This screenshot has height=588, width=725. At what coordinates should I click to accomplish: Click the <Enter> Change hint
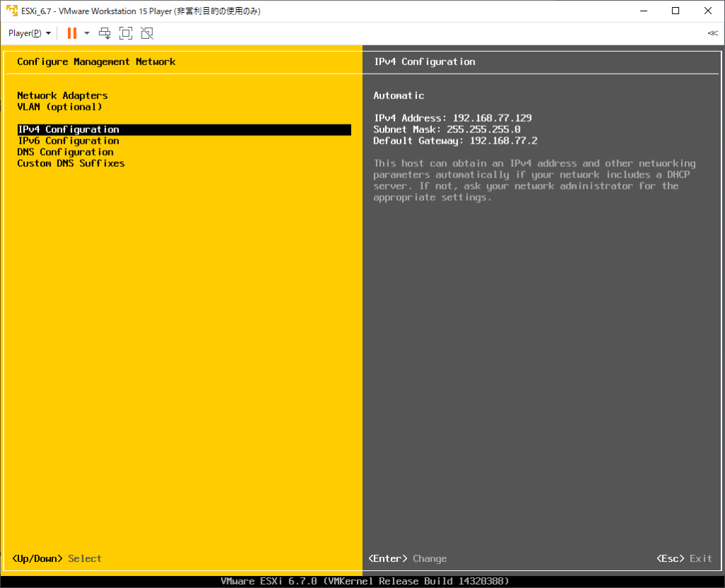click(x=407, y=558)
